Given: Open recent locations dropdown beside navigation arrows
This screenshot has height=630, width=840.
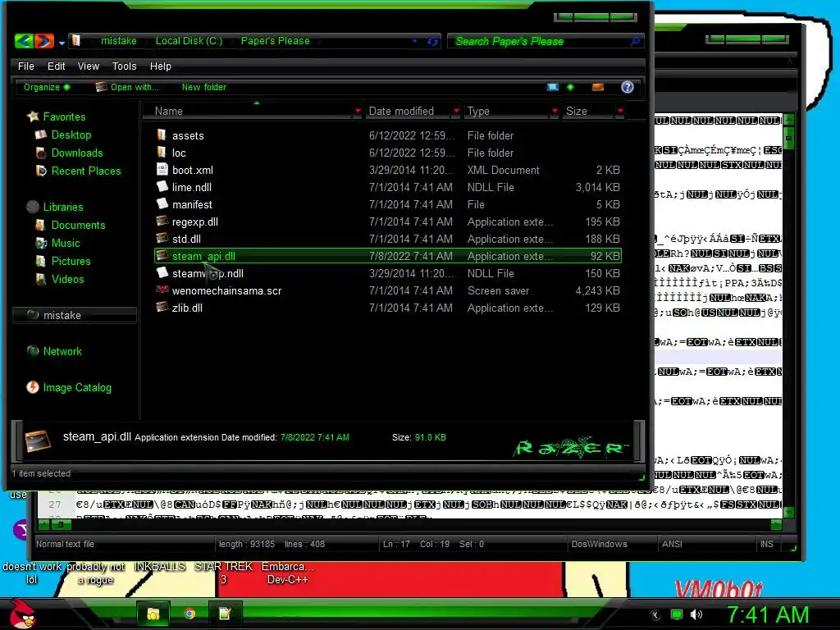Looking at the screenshot, I should [x=62, y=43].
